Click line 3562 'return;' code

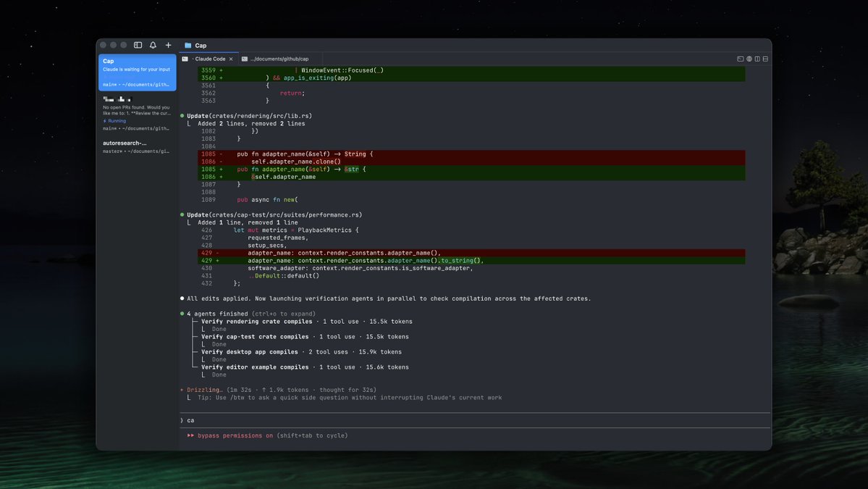(292, 93)
